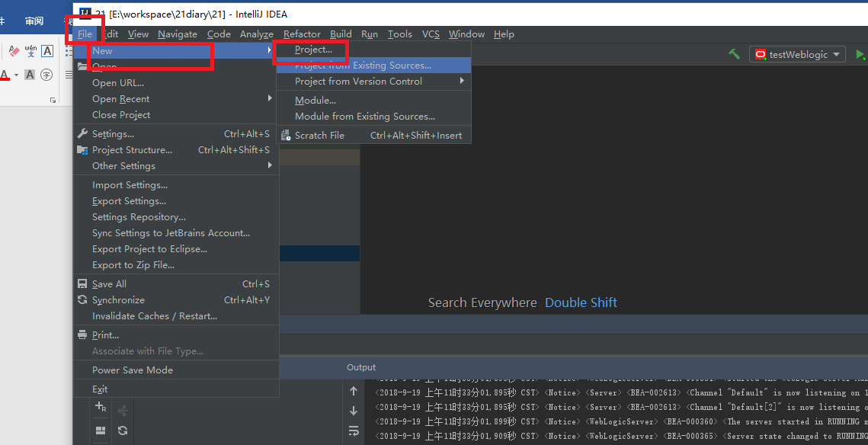
Task: Open the Edit menu
Action: click(x=111, y=34)
